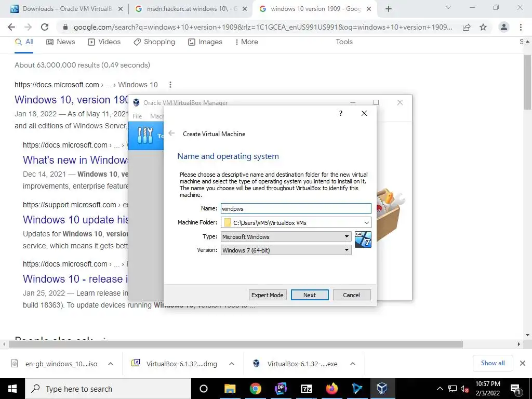Image resolution: width=532 pixels, height=399 pixels.
Task: Open a new Chrome tab with plus button
Action: 389,9
